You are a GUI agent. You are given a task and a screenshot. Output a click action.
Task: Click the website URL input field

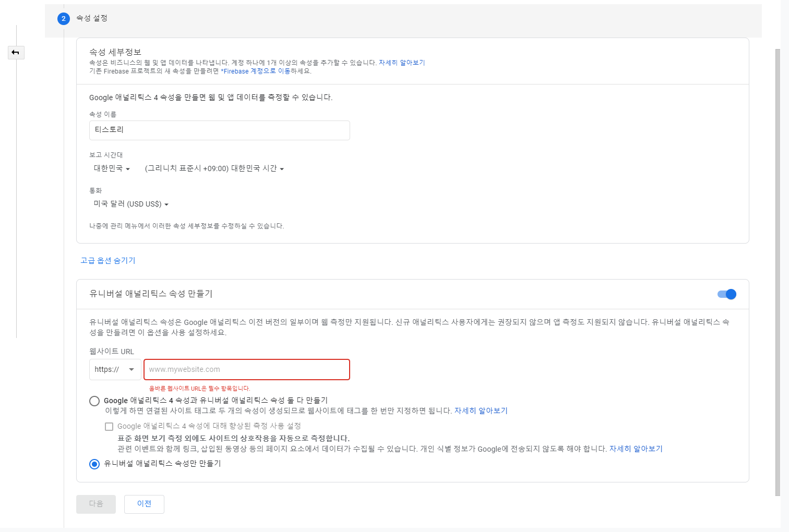pos(247,369)
